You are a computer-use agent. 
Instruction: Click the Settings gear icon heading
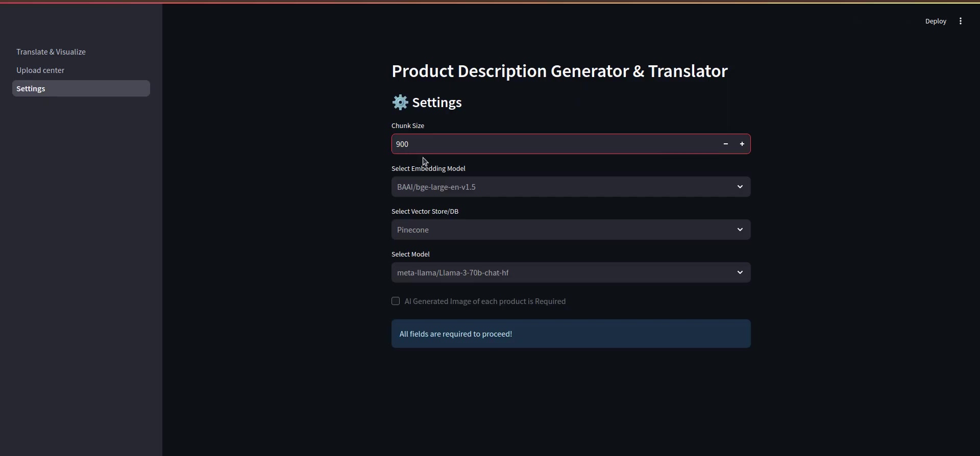point(400,103)
